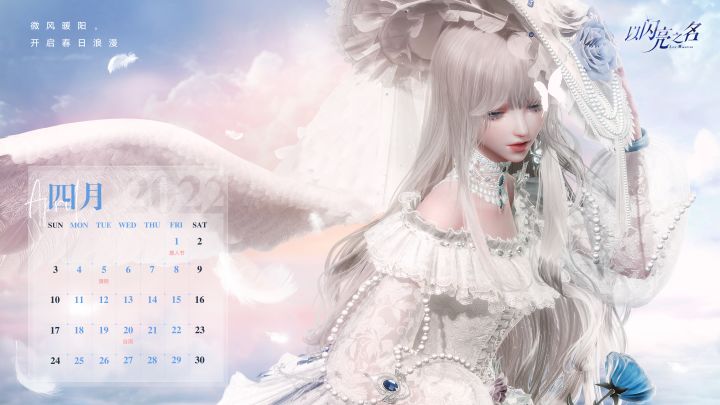Image resolution: width=720 pixels, height=405 pixels.
Task: Click the red holiday label under date 1
Action: point(176,253)
